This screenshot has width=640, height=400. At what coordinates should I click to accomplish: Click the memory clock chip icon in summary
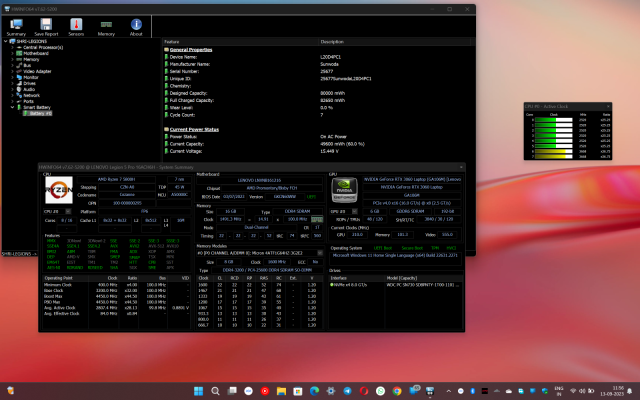click(317, 219)
